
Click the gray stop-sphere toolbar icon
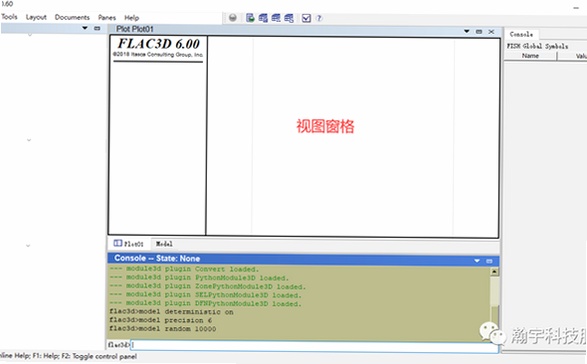pyautogui.click(x=232, y=18)
